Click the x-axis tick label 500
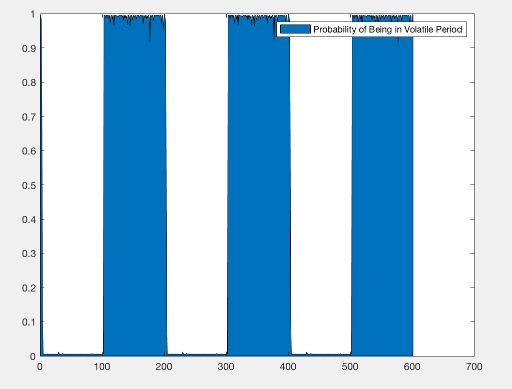This screenshot has width=512, height=389. (x=350, y=367)
